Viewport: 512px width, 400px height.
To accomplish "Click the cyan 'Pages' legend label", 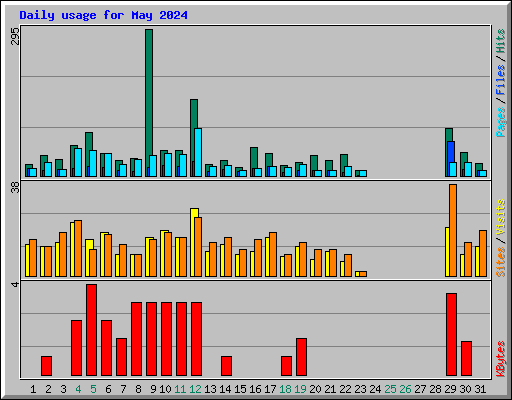I will pyautogui.click(x=500, y=122).
